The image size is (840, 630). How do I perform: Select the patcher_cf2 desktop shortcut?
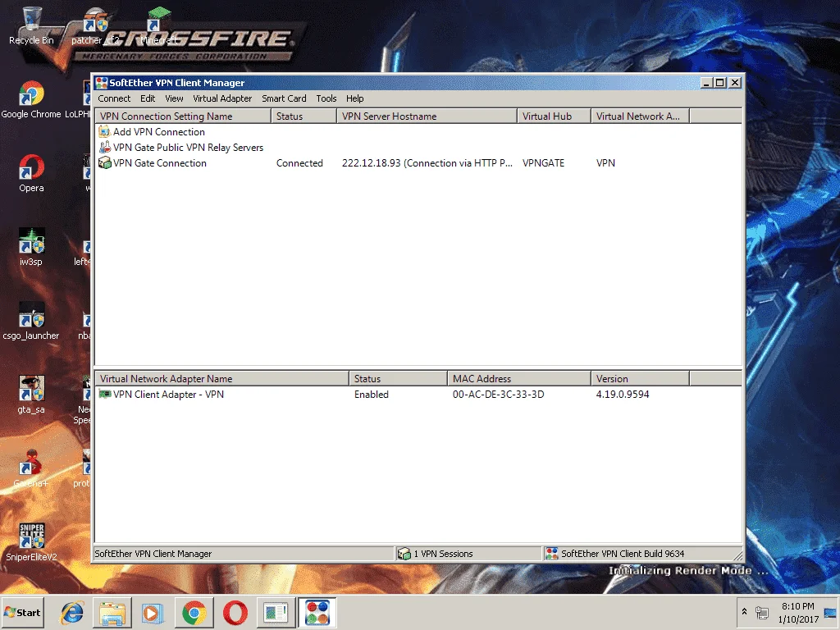click(95, 25)
